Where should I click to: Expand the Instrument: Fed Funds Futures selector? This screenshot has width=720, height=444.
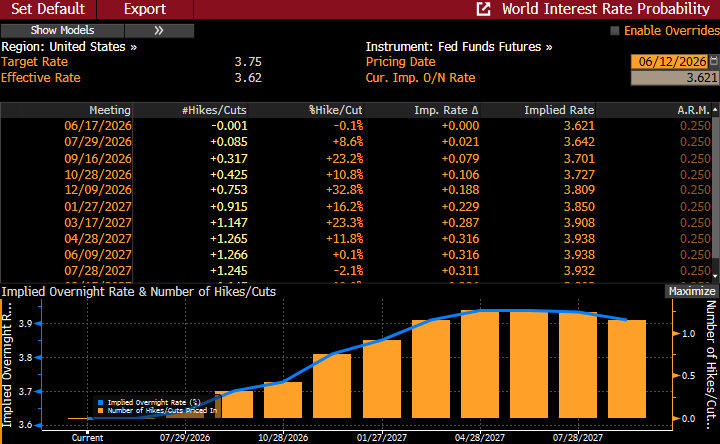(x=459, y=47)
